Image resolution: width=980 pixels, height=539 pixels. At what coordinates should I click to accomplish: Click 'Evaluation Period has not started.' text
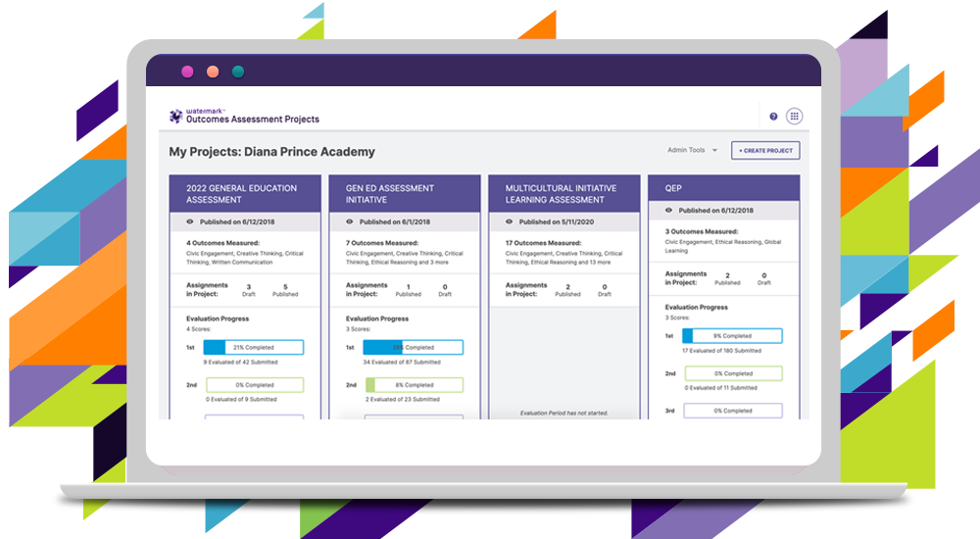563,414
